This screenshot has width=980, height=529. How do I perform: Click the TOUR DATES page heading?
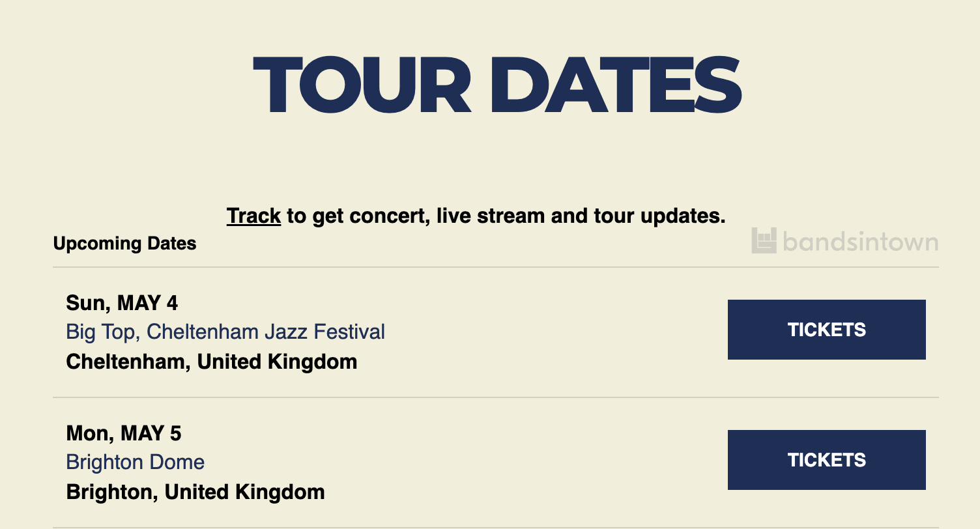pyautogui.click(x=497, y=86)
